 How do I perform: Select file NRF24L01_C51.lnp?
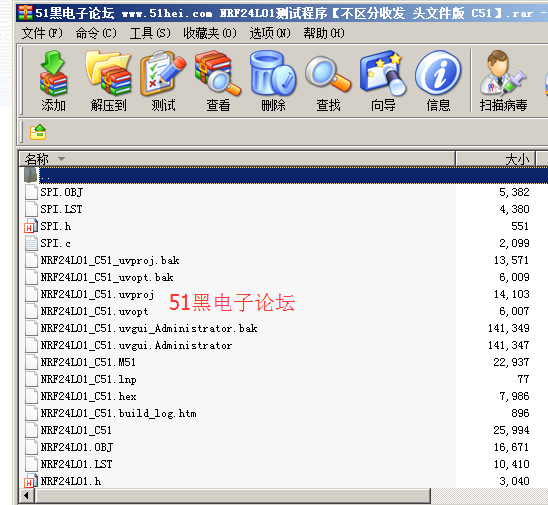click(88, 379)
